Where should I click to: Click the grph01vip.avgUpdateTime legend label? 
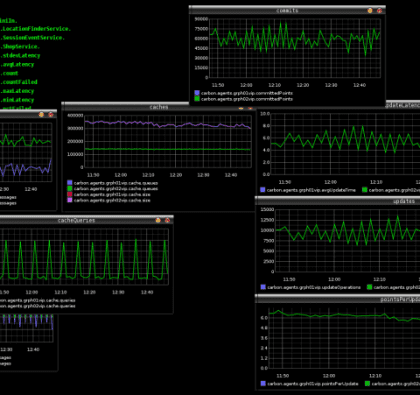point(311,190)
